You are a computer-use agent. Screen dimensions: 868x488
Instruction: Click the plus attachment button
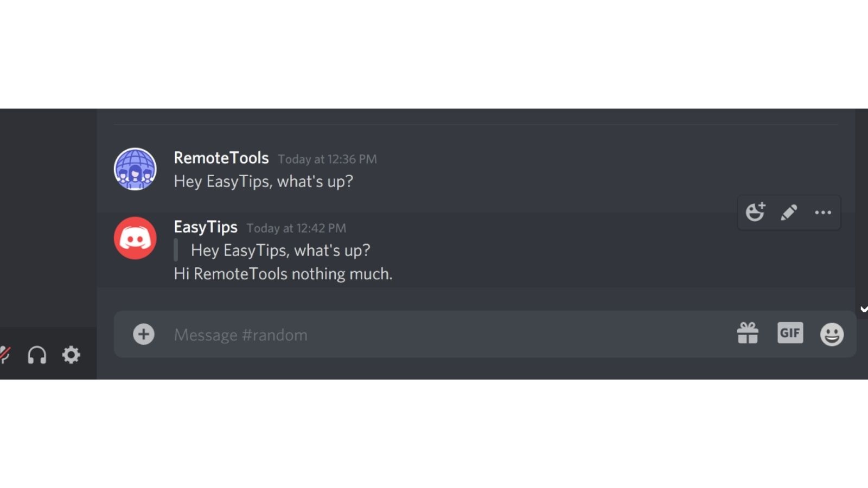point(144,334)
